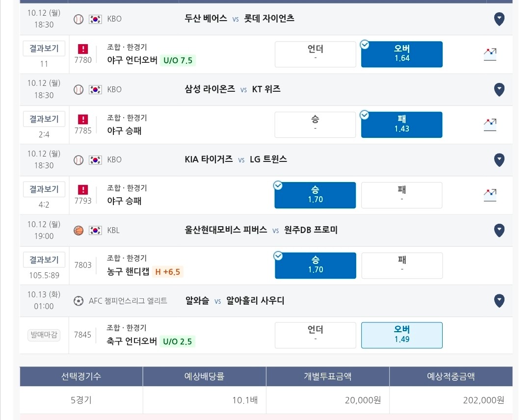
Task: Expand 삼성 라이온즈 vs KT 위즈 details
Action: 499,89
